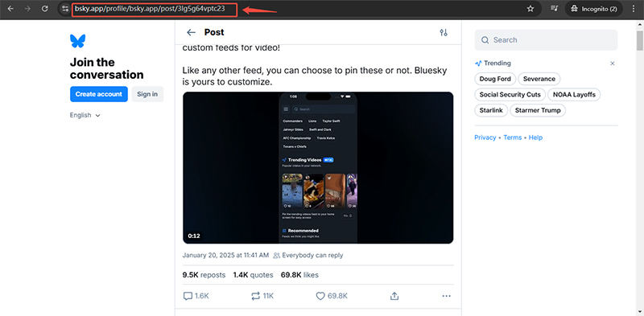644x316 pixels.
Task: Open the Help link
Action: click(x=535, y=137)
